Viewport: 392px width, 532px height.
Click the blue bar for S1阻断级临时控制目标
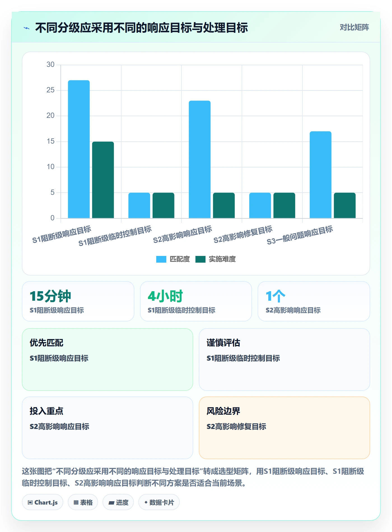point(139,206)
